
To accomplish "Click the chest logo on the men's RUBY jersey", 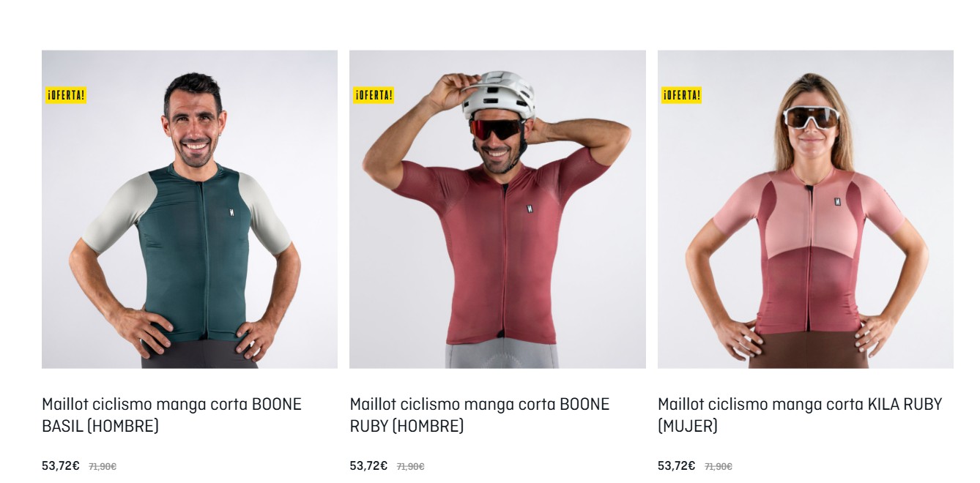I will click(529, 209).
